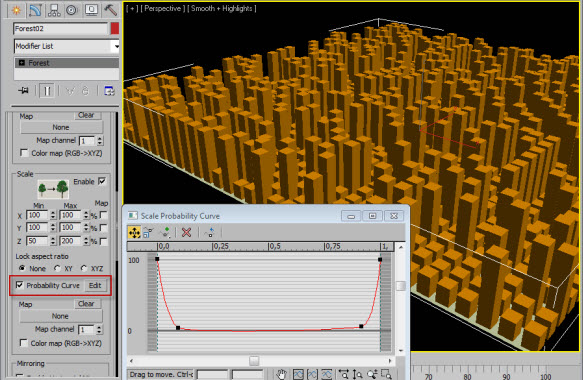Viewport: 583px width, 380px height.
Task: Click the Edit probability curve button
Action: [x=95, y=285]
